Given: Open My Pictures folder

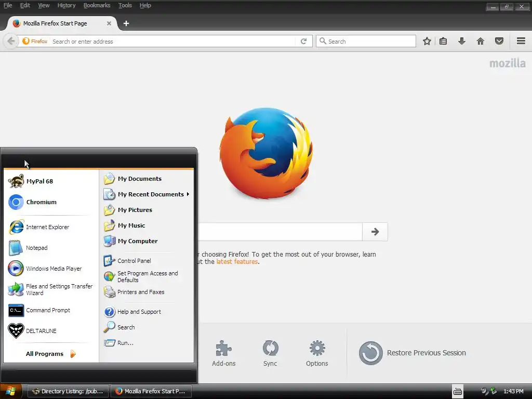Looking at the screenshot, I should click(146, 210).
